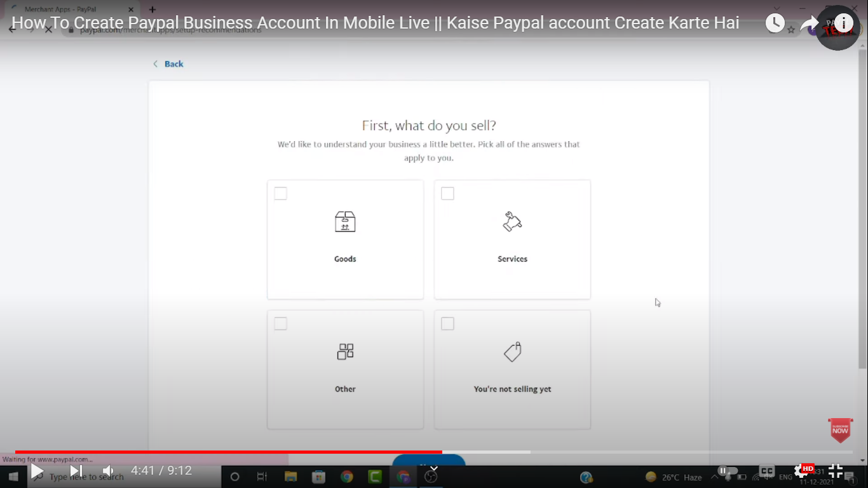Open the Merchant Apps - PayPal tab
Viewport: 868px width, 488px height.
point(70,10)
